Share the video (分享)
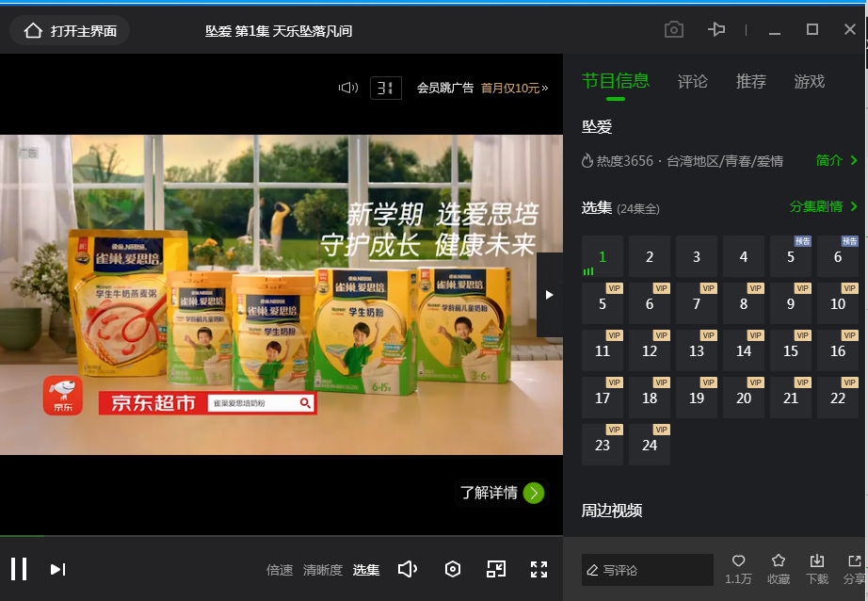The width and height of the screenshot is (868, 601). point(854,569)
